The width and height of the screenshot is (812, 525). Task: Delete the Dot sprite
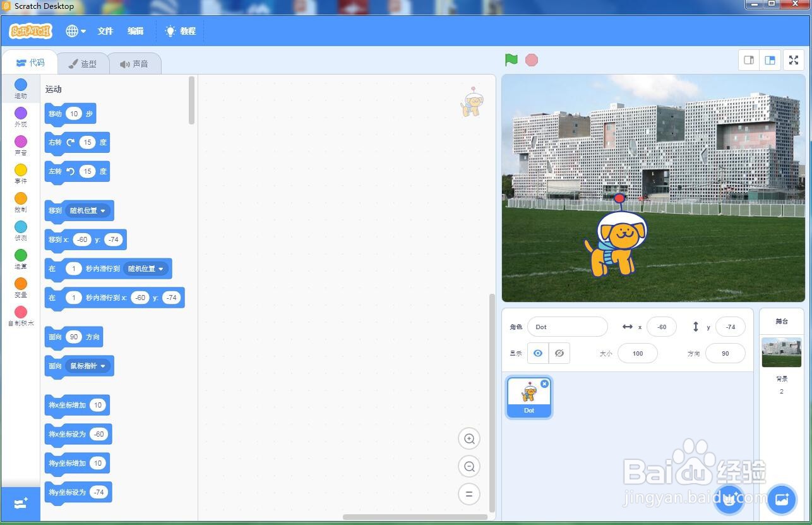545,383
